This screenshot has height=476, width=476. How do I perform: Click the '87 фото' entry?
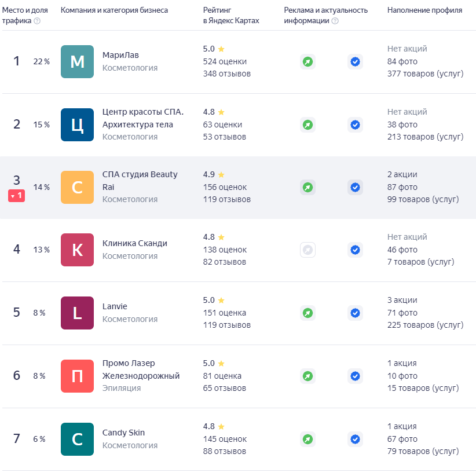(402, 187)
